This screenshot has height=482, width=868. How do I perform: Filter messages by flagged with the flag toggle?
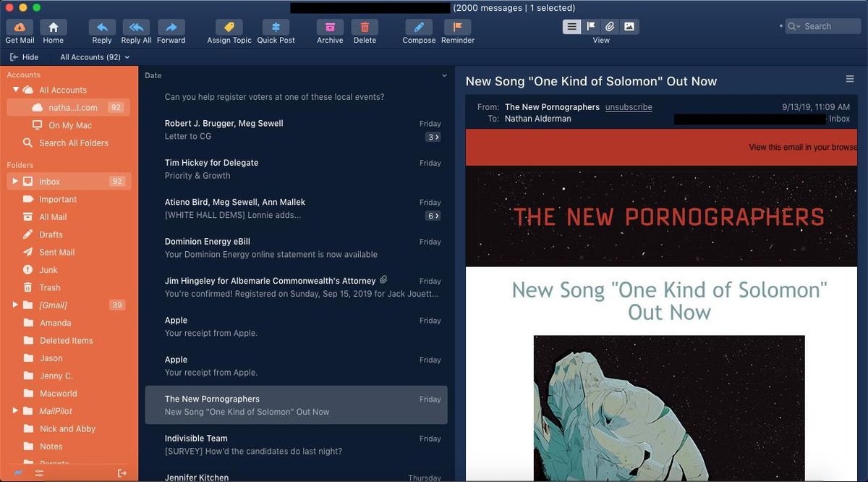pos(590,26)
